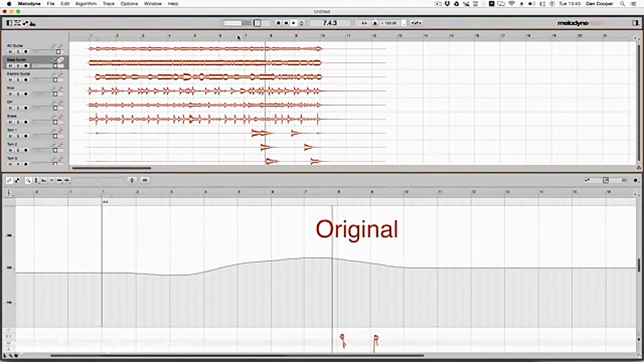This screenshot has height=362, width=644.
Task: Mute the Tom 1 track
Action: pos(10,136)
